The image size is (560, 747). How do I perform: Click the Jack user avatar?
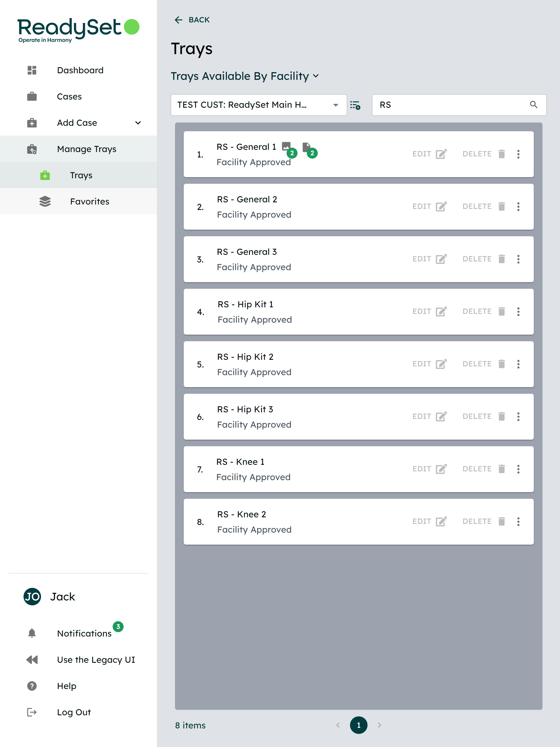pos(32,596)
